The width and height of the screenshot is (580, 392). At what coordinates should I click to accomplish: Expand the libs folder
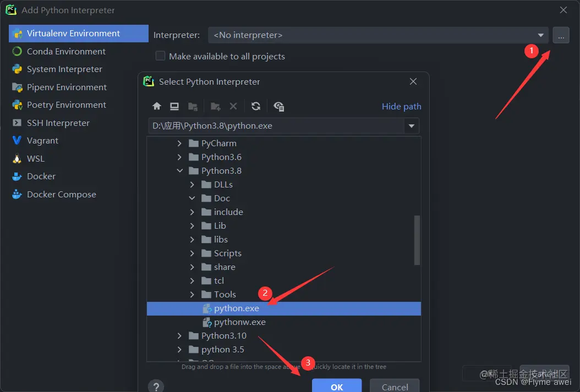[192, 239]
